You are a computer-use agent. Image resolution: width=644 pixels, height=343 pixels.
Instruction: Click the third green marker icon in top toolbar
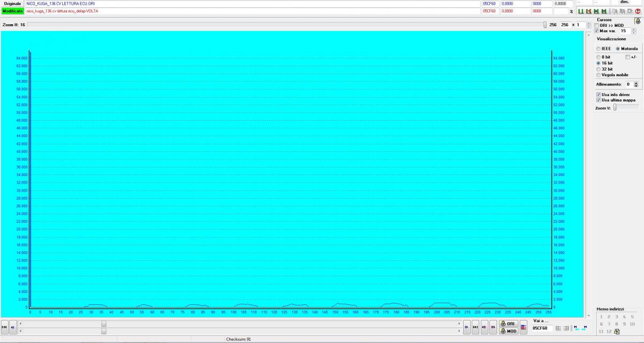click(x=596, y=11)
